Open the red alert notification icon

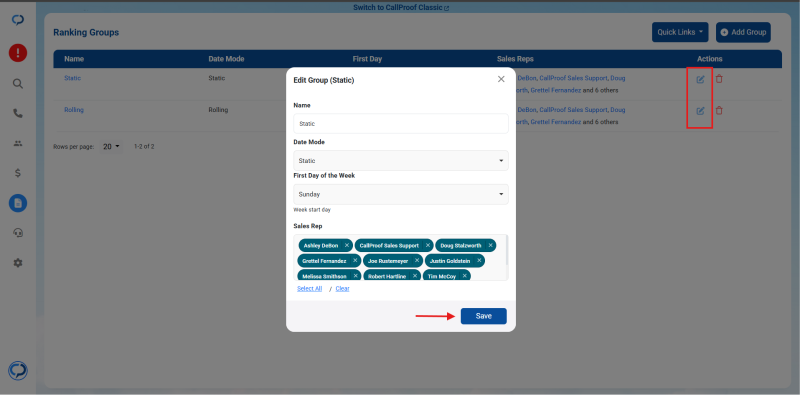coord(18,53)
